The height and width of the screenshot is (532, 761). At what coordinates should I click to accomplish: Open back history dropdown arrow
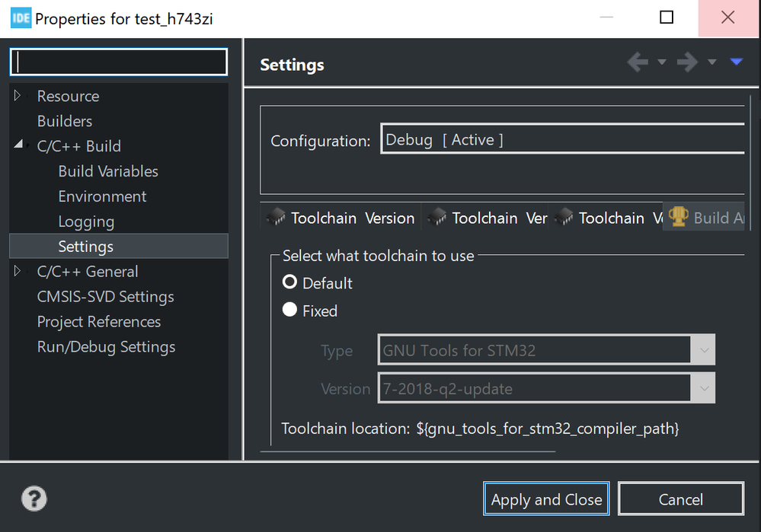tap(661, 62)
